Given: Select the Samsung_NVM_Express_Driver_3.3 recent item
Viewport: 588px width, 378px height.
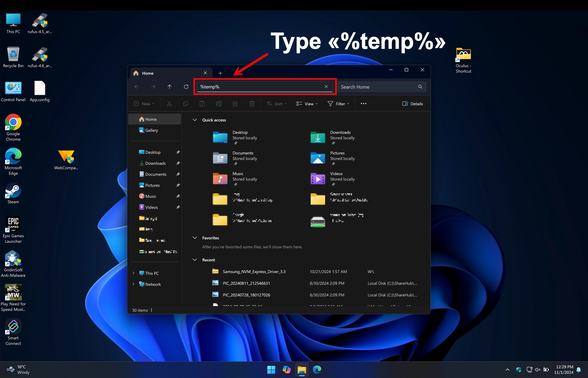Looking at the screenshot, I should point(254,271).
